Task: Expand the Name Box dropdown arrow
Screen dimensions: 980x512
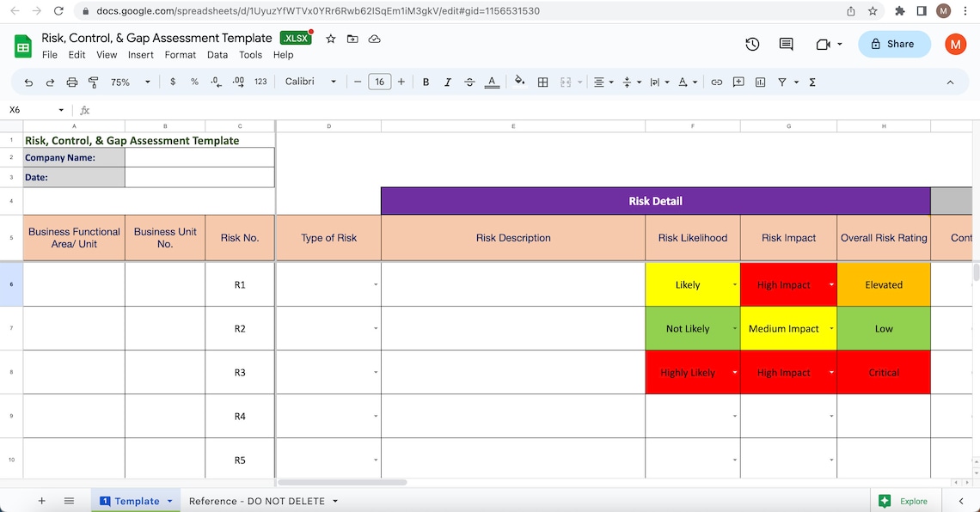Action: coord(61,110)
